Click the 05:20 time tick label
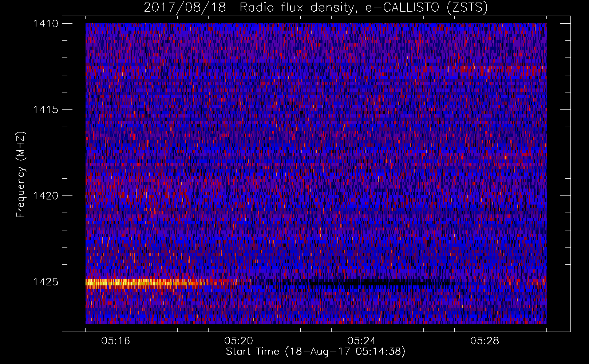Viewport: 589px width, 364px height. pyautogui.click(x=239, y=341)
